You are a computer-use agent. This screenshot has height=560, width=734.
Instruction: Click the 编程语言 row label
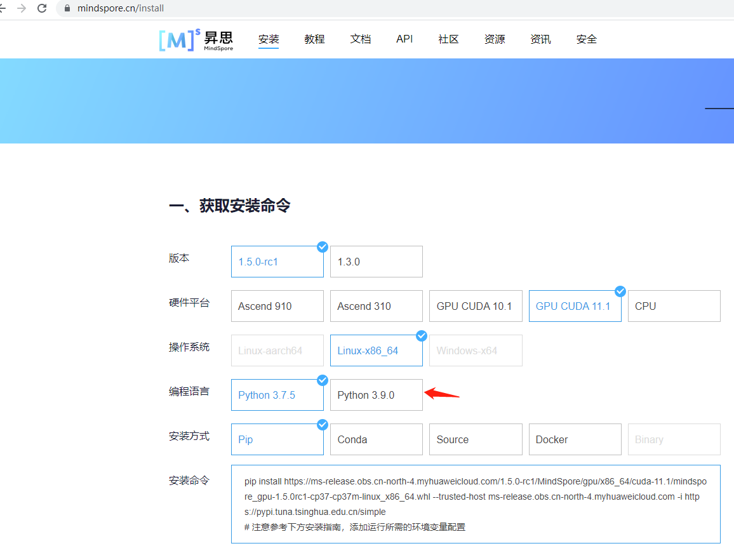coord(189,392)
